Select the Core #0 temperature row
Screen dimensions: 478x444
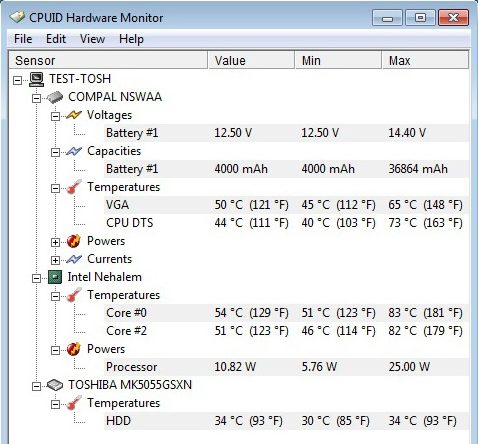click(286, 313)
